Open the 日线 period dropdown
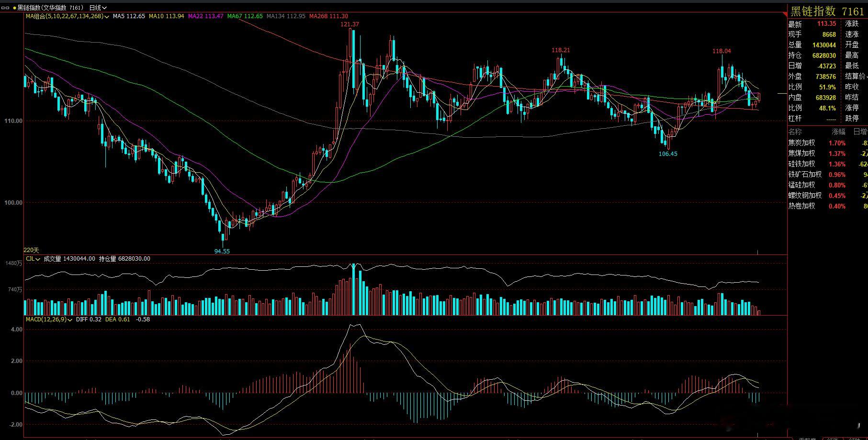This screenshot has width=868, height=440. click(98, 8)
